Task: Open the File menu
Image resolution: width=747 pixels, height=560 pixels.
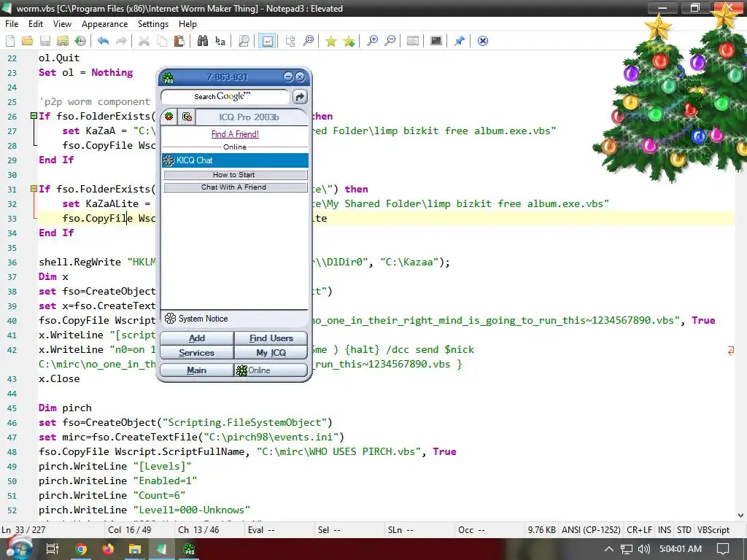Action: pos(12,24)
